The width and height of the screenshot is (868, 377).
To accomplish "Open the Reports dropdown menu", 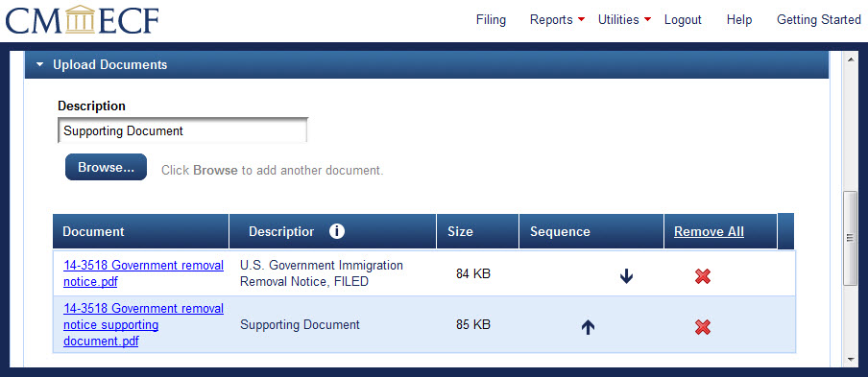I will coord(557,20).
